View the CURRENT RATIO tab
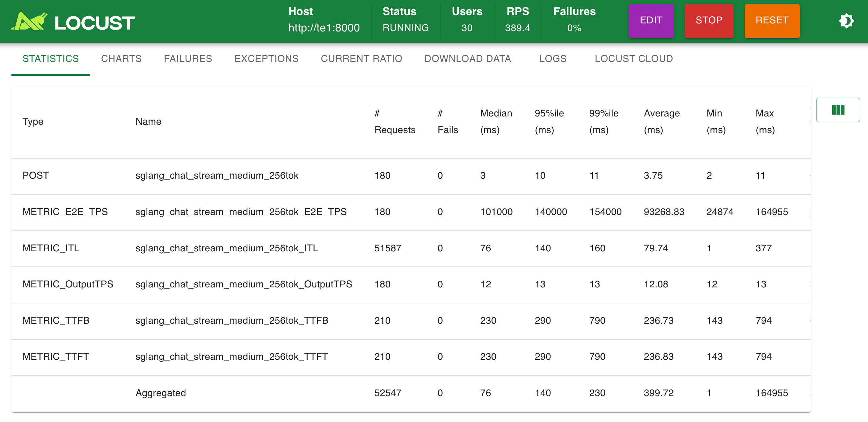This screenshot has height=422, width=868. (361, 59)
